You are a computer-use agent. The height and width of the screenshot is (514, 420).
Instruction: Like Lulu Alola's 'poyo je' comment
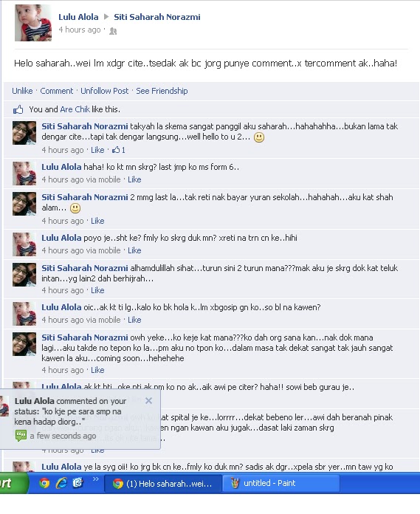pos(134,250)
